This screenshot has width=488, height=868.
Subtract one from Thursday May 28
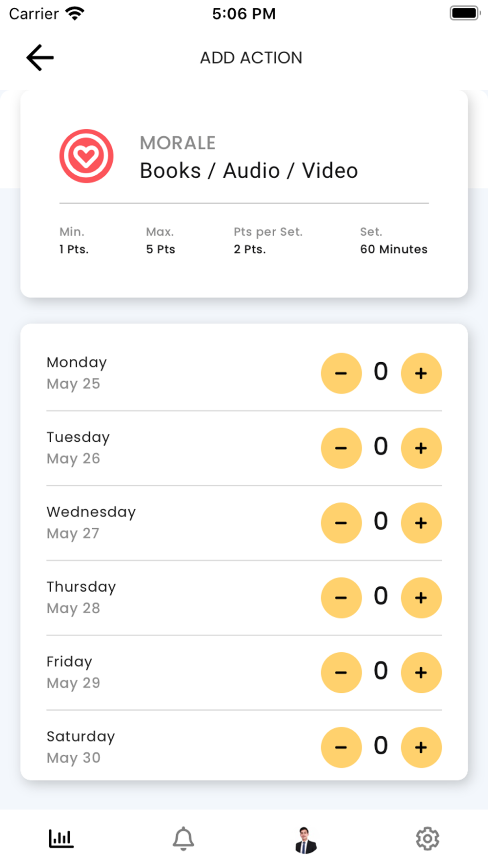click(x=341, y=598)
